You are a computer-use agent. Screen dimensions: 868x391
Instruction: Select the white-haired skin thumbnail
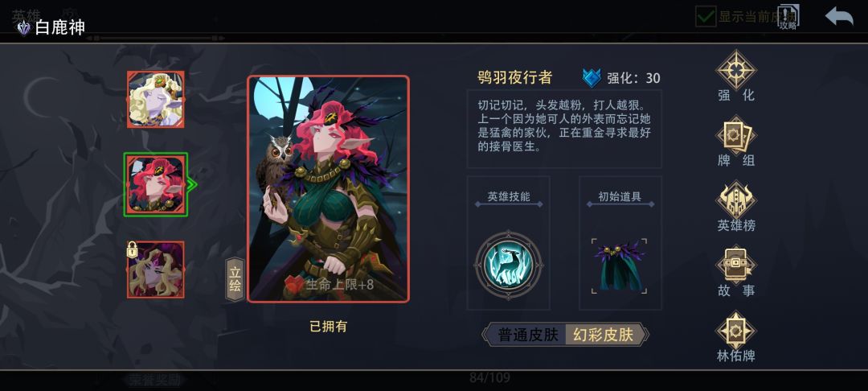pyautogui.click(x=156, y=99)
